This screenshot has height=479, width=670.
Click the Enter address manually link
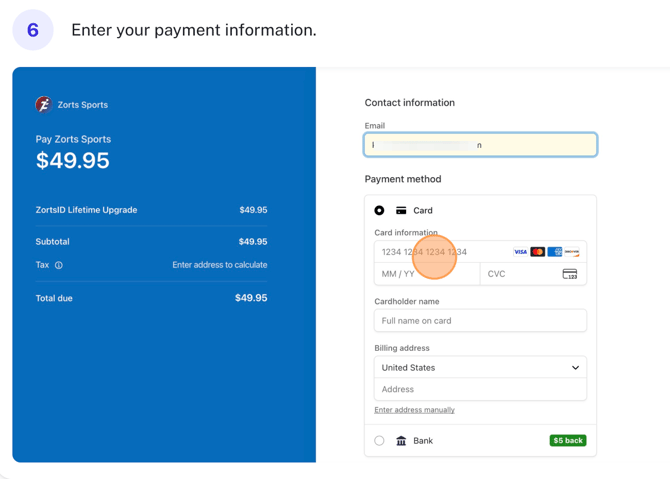(414, 410)
